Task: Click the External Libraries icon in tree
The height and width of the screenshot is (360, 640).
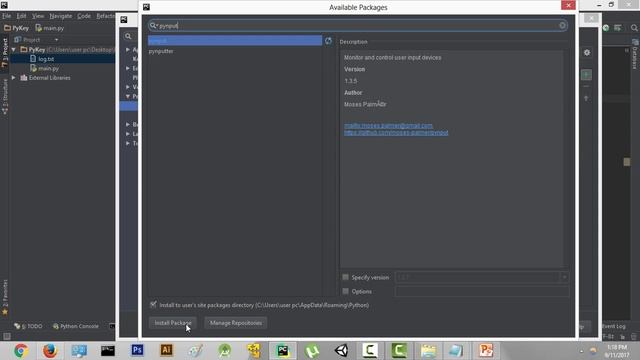Action: (x=24, y=78)
